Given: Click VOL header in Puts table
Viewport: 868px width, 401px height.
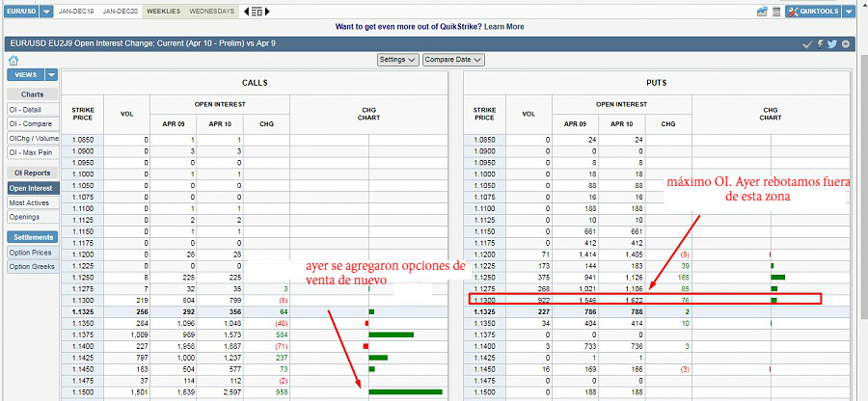Looking at the screenshot, I should 529,114.
